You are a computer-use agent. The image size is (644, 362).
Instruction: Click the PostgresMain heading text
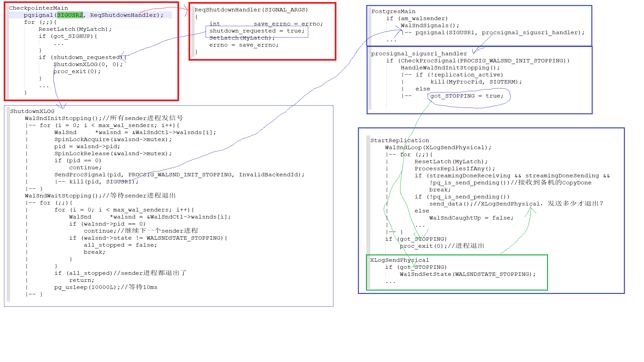(x=393, y=11)
